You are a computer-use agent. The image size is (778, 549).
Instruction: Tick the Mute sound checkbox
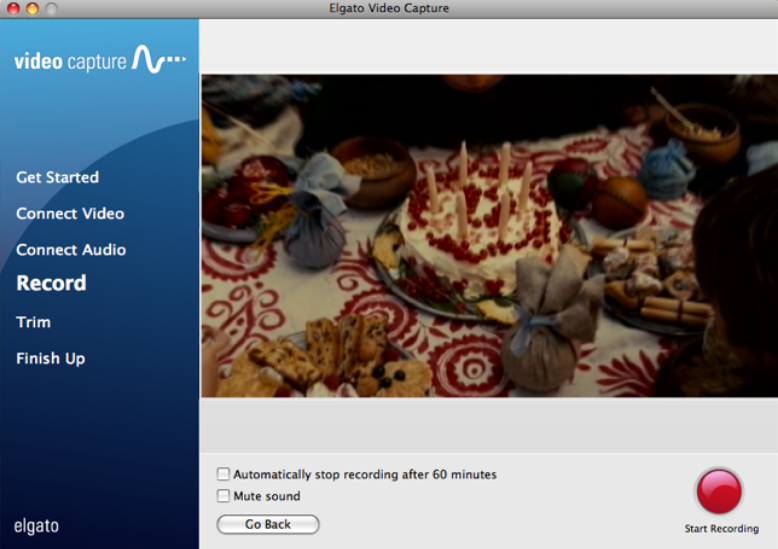pos(223,495)
